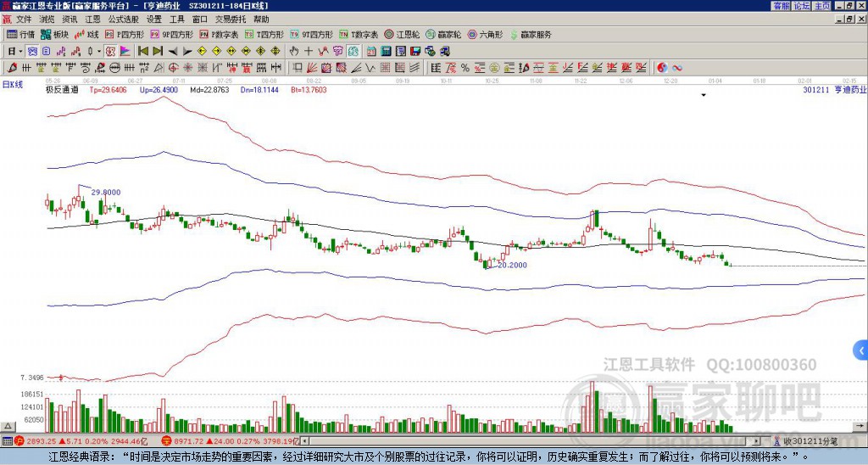
Task: Toggle the 极 extreme channel indicator icon
Action: coord(110,52)
